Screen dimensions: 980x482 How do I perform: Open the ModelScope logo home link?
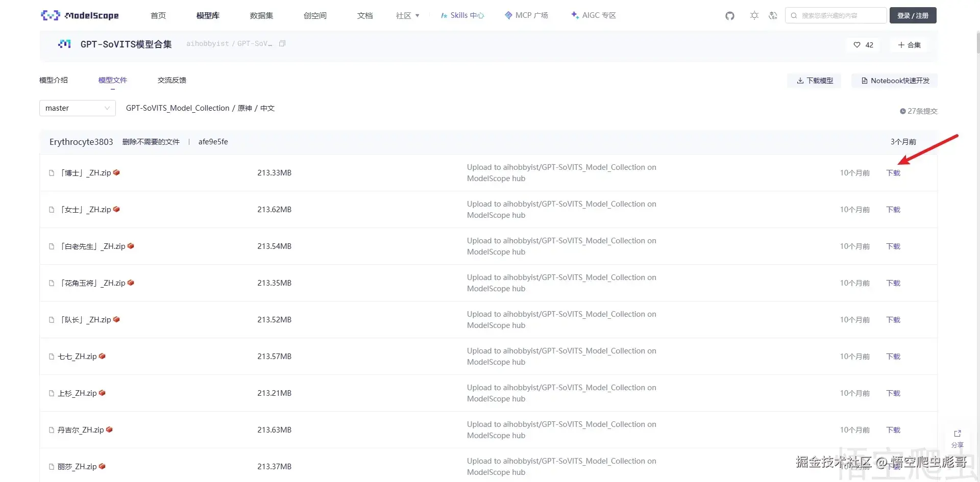click(80, 15)
